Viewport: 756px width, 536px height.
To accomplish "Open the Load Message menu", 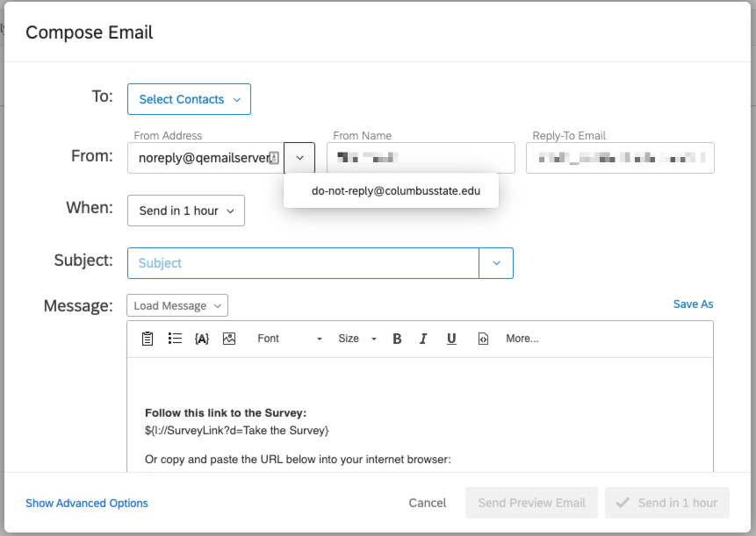I will pos(176,305).
